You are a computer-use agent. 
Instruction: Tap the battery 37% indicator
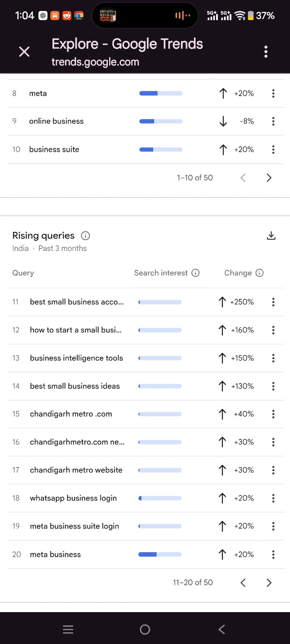coord(261,16)
